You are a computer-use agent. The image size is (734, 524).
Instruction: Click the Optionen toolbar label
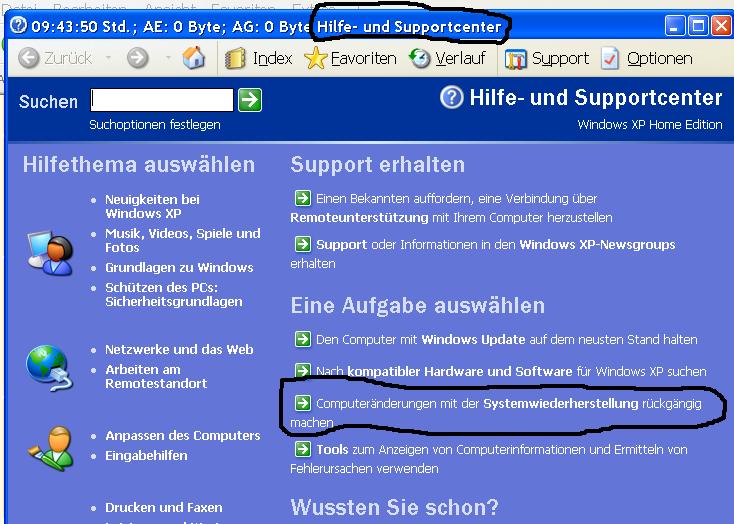point(660,59)
